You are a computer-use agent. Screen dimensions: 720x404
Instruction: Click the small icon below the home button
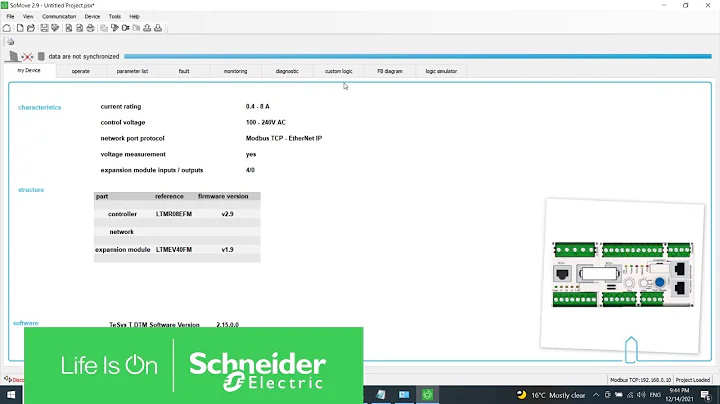pyautogui.click(x=11, y=42)
